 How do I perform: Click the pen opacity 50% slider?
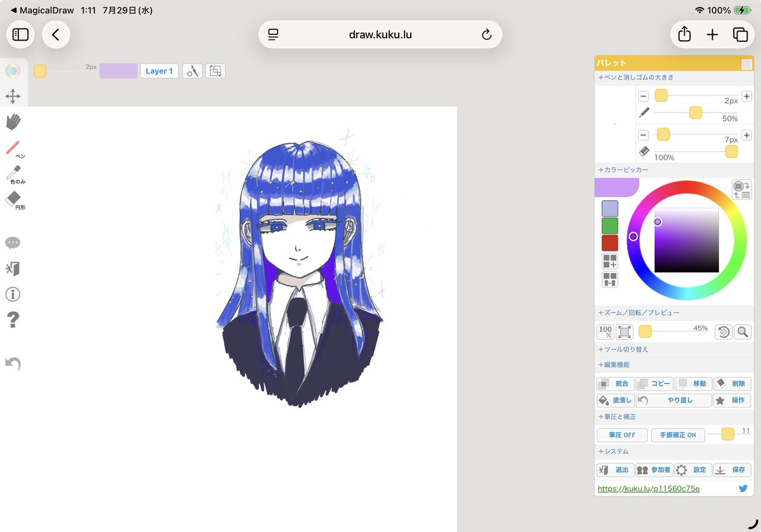click(696, 112)
